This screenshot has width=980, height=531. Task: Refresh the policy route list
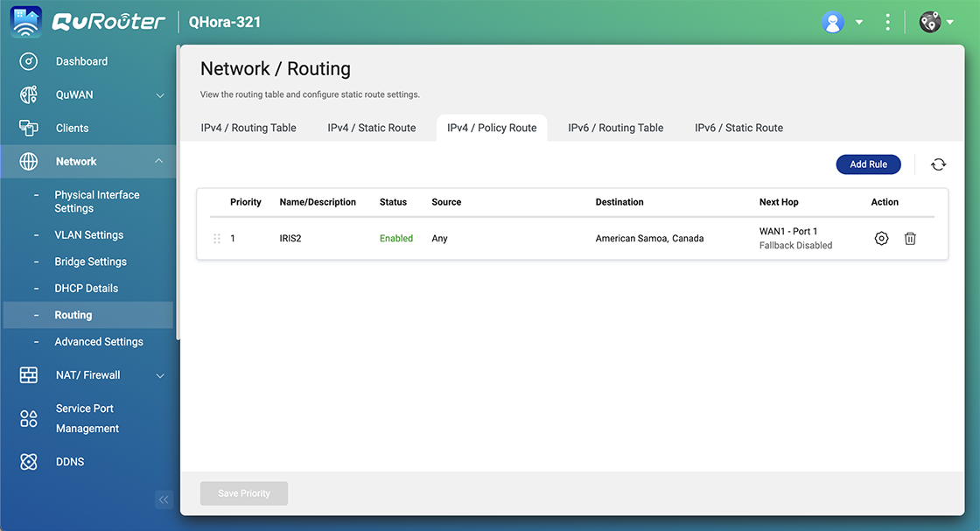tap(938, 164)
